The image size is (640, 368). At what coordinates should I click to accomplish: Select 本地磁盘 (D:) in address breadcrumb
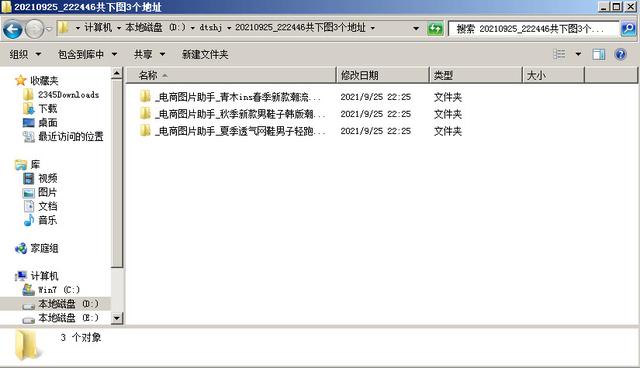155,28
